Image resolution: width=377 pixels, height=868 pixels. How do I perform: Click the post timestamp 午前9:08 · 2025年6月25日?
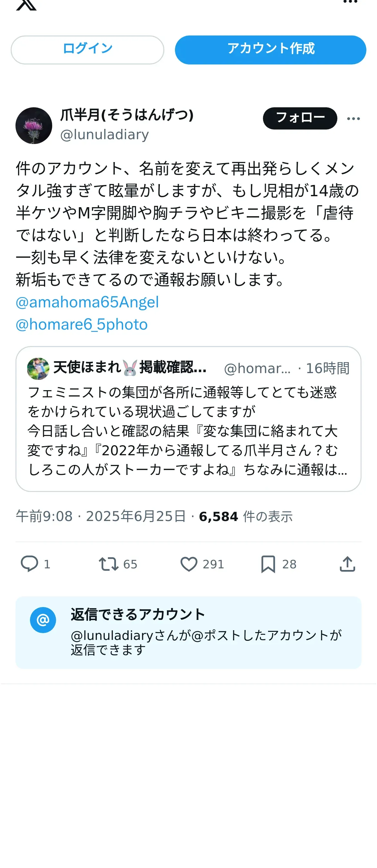pyautogui.click(x=101, y=516)
